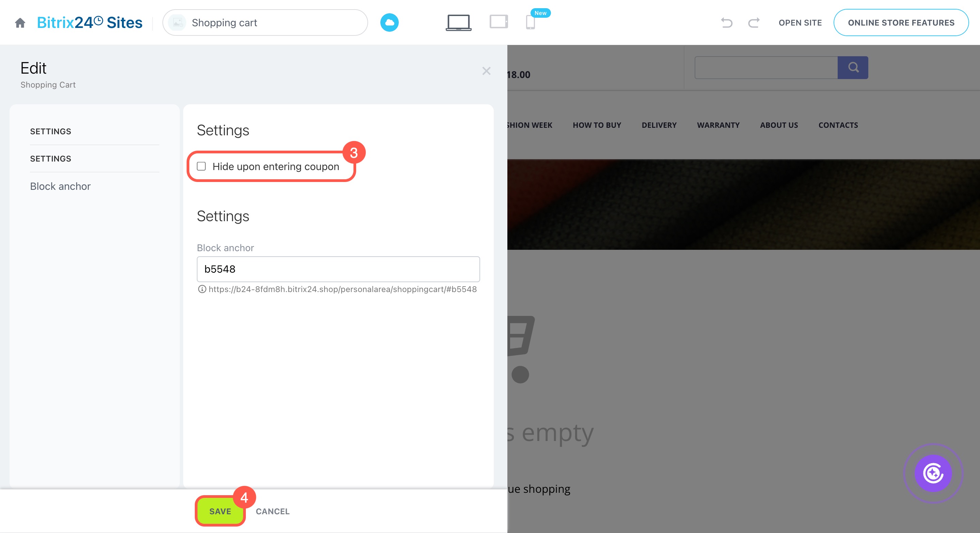Open the Shopping cart page selector
Viewport: 980px width, 533px height.
(265, 22)
